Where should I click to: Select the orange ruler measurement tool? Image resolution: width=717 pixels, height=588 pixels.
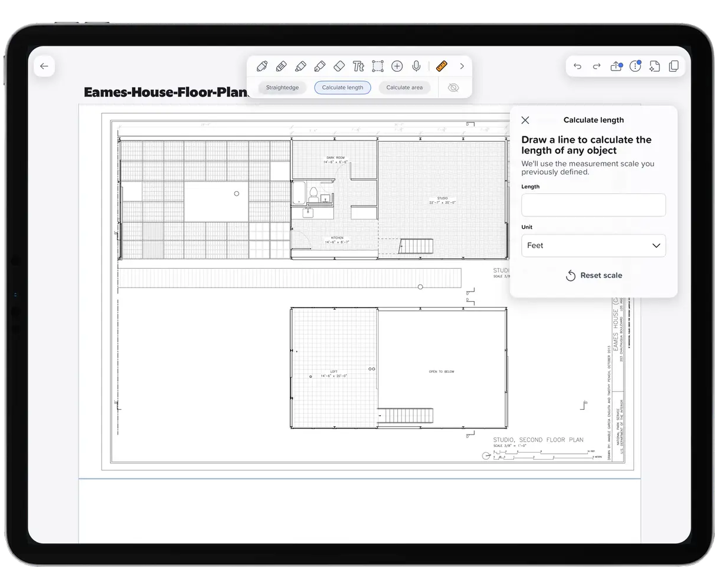pyautogui.click(x=442, y=66)
